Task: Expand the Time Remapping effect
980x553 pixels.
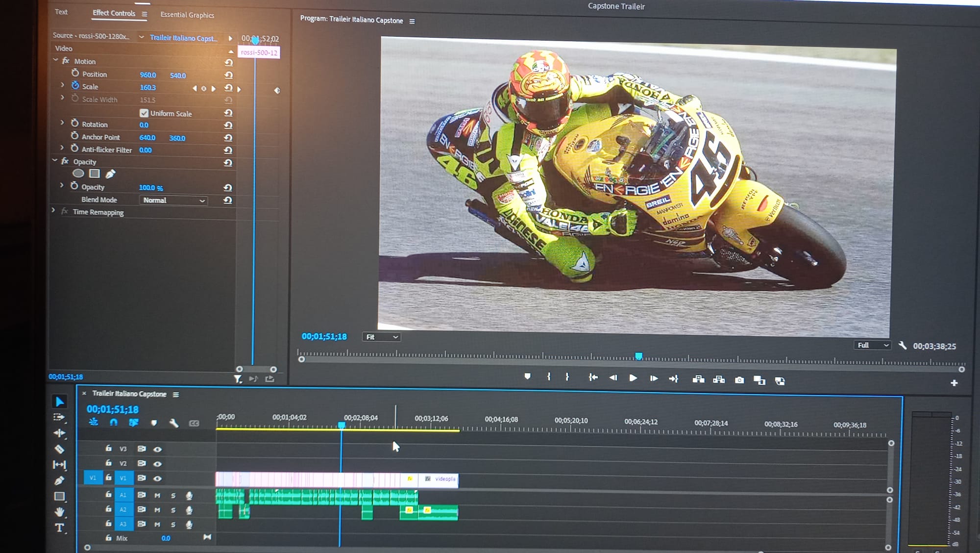Action: (53, 210)
